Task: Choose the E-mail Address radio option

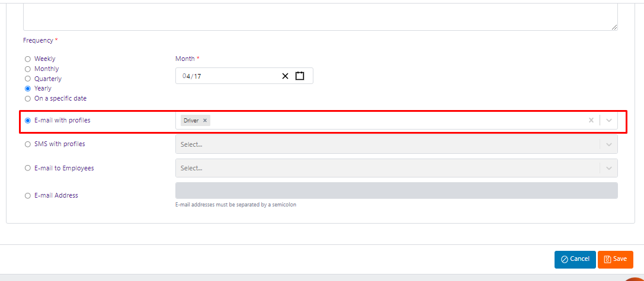Action: [28, 196]
